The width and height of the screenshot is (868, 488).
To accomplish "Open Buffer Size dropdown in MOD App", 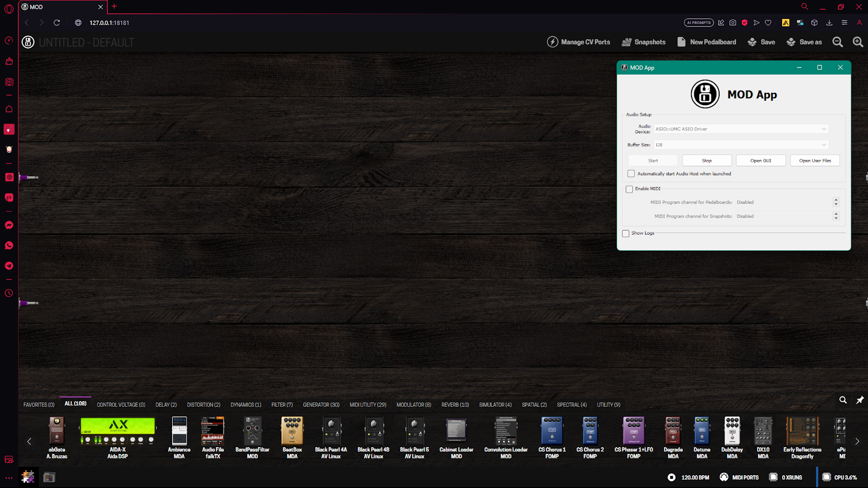I will click(x=741, y=145).
